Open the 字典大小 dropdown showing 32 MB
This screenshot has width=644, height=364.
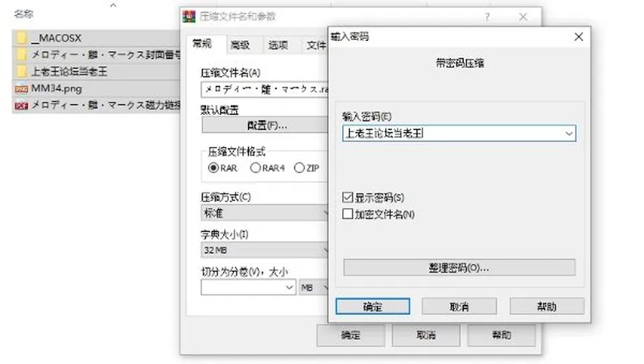(265, 250)
